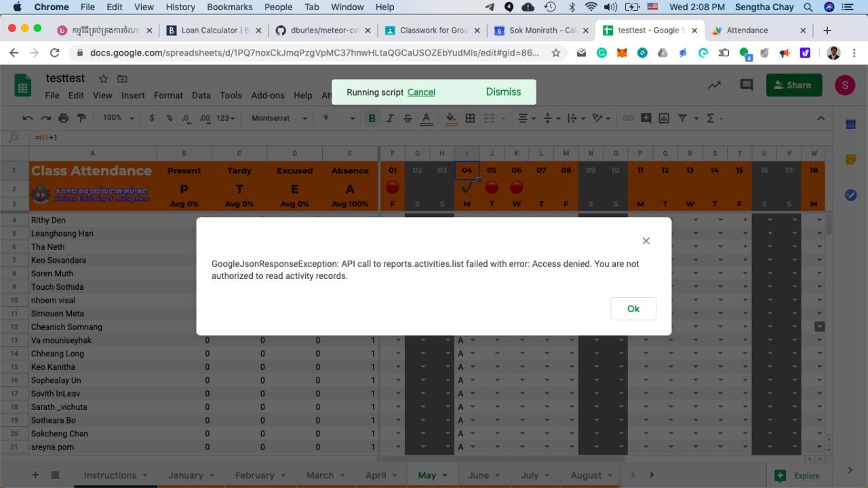
Task: Toggle Italic formatting
Action: 390,118
